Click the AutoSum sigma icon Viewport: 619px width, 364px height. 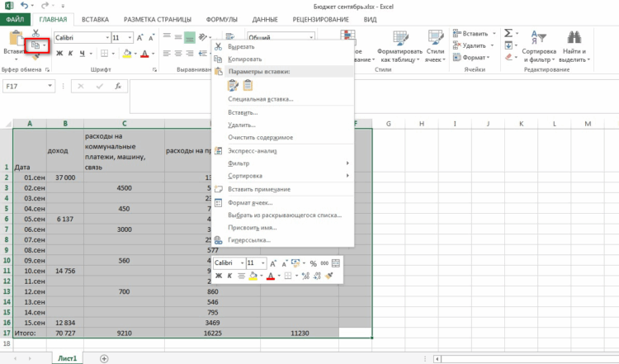508,33
